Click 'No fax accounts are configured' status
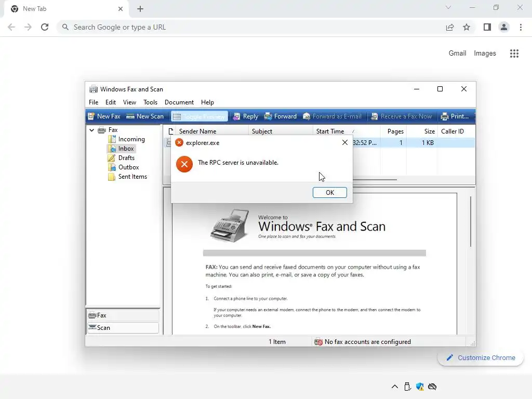The height and width of the screenshot is (399, 532). pyautogui.click(x=368, y=342)
